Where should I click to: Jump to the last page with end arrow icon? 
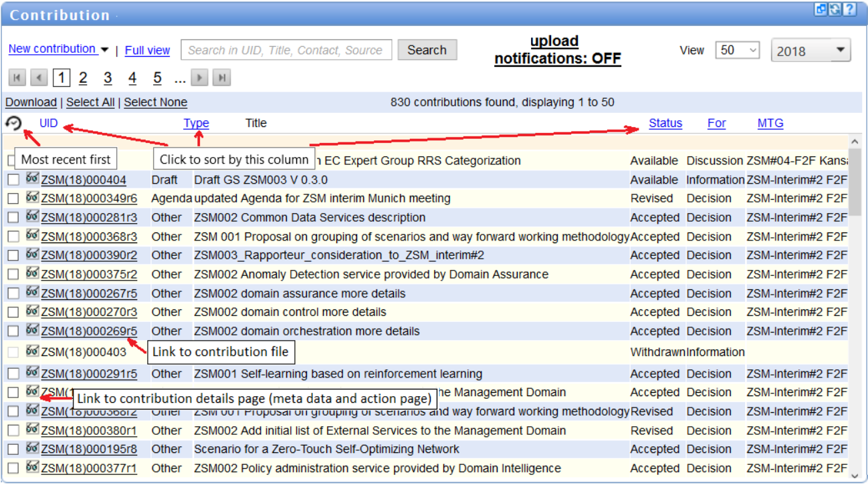pos(221,77)
